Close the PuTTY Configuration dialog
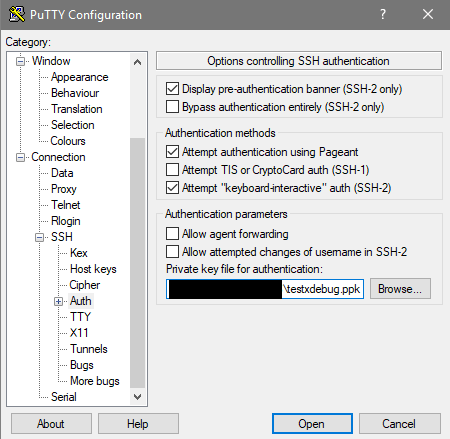The width and height of the screenshot is (450, 439). click(428, 14)
